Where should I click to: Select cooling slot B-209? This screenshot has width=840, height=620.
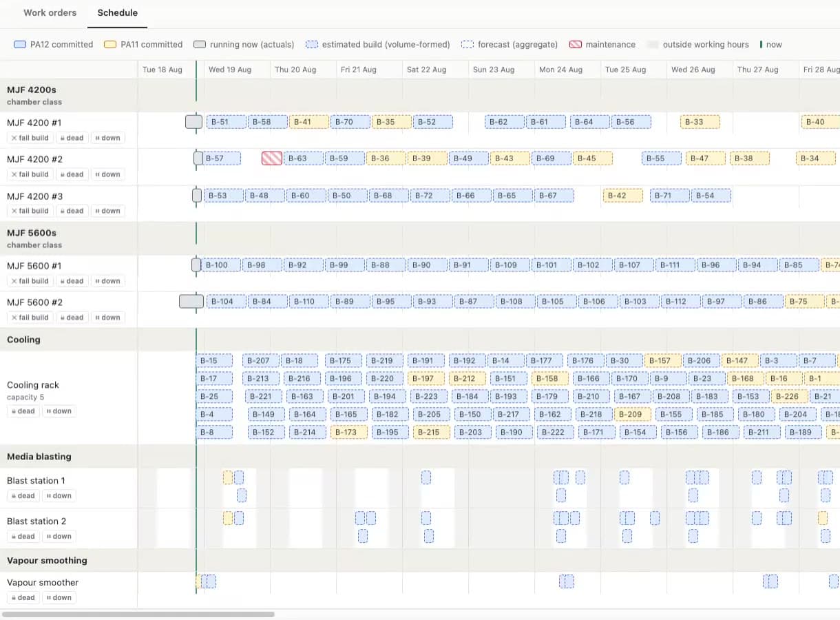pos(633,415)
